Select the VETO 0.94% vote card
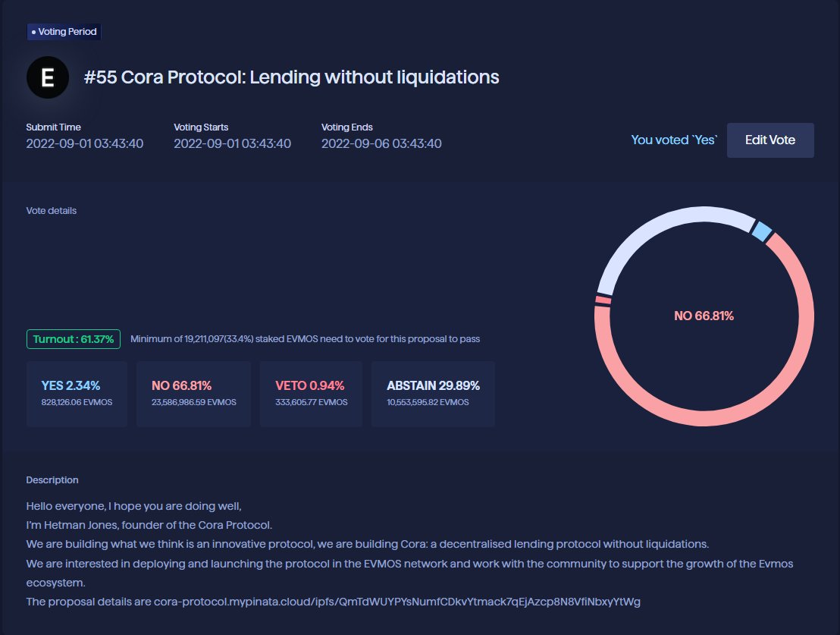The width and height of the screenshot is (840, 635). (312, 394)
